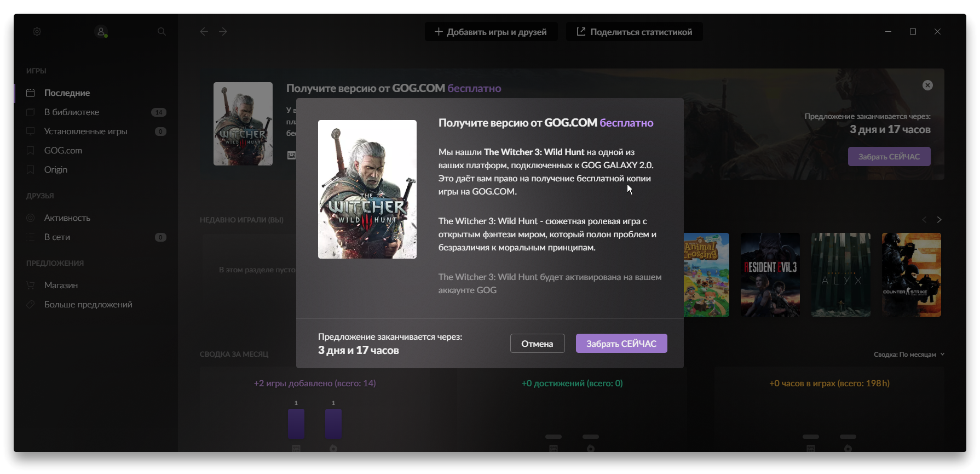Click Забрать СЕЙЧАС in the background banner
The width and height of the screenshot is (980, 474).
pyautogui.click(x=889, y=157)
